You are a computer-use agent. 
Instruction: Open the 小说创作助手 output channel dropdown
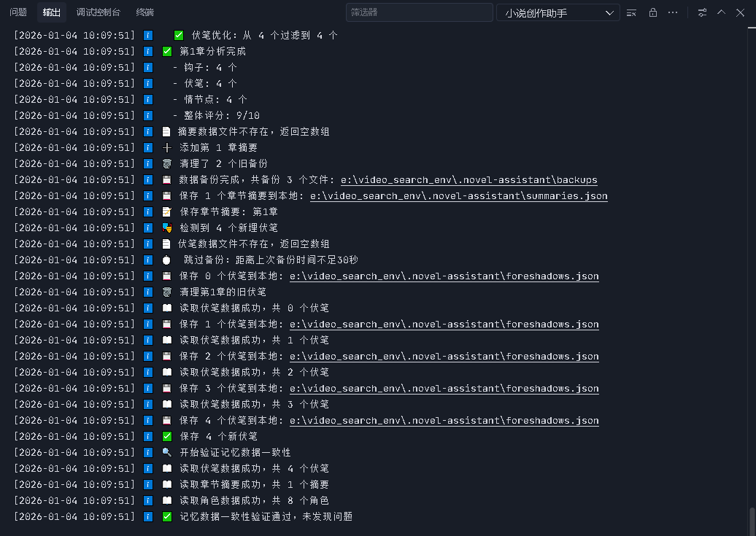click(558, 12)
